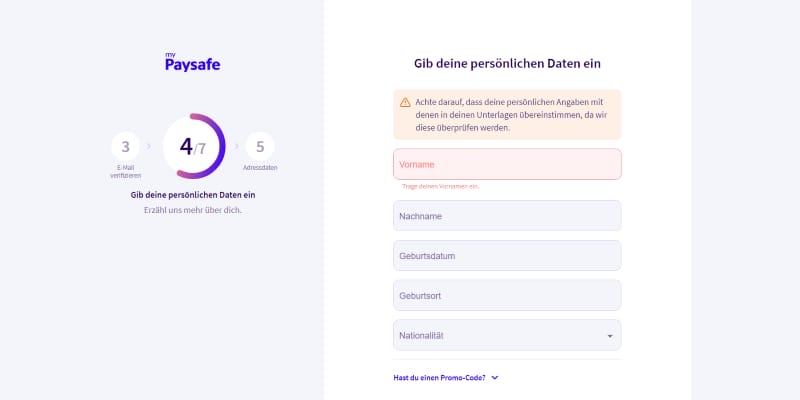
Task: Click the chevron between step 3 and 4
Action: (x=148, y=146)
